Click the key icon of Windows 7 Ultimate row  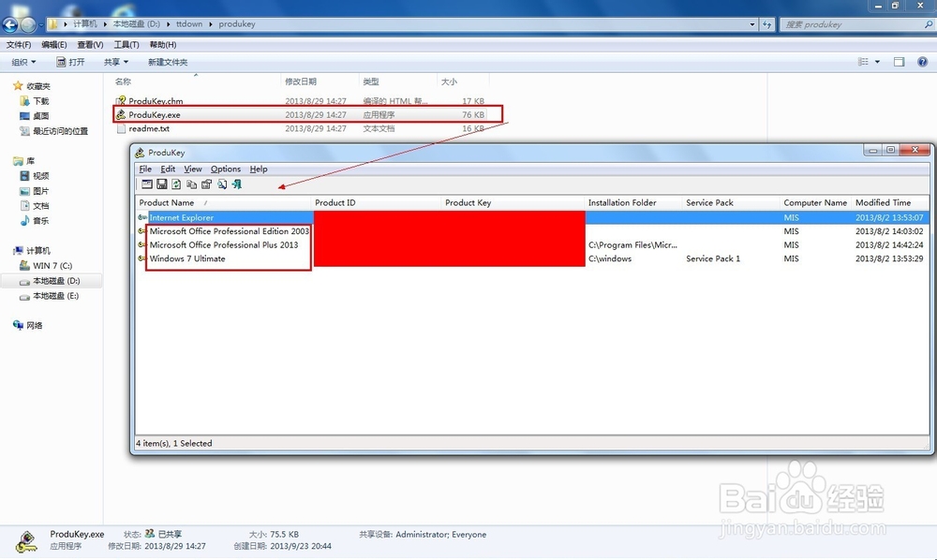point(142,258)
